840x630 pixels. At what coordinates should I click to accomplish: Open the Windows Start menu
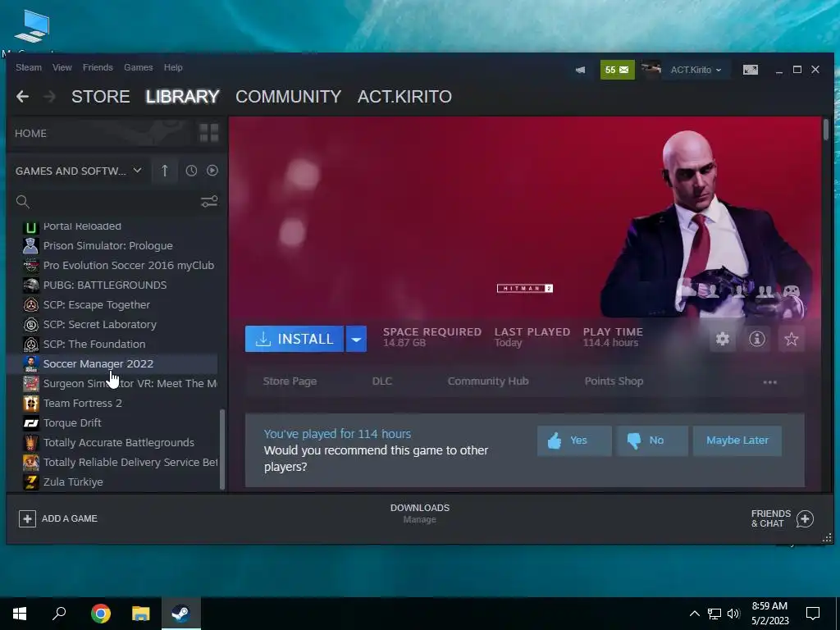click(x=20, y=614)
